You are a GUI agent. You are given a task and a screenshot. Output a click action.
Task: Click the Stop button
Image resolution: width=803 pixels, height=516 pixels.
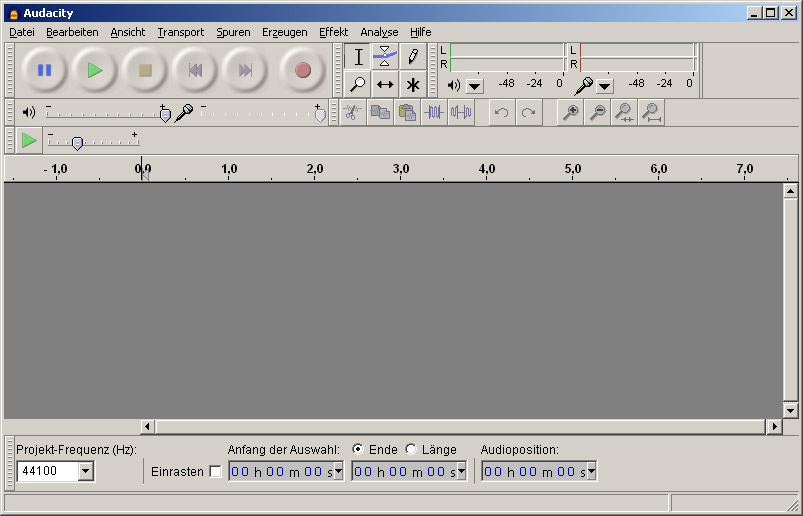click(x=145, y=70)
